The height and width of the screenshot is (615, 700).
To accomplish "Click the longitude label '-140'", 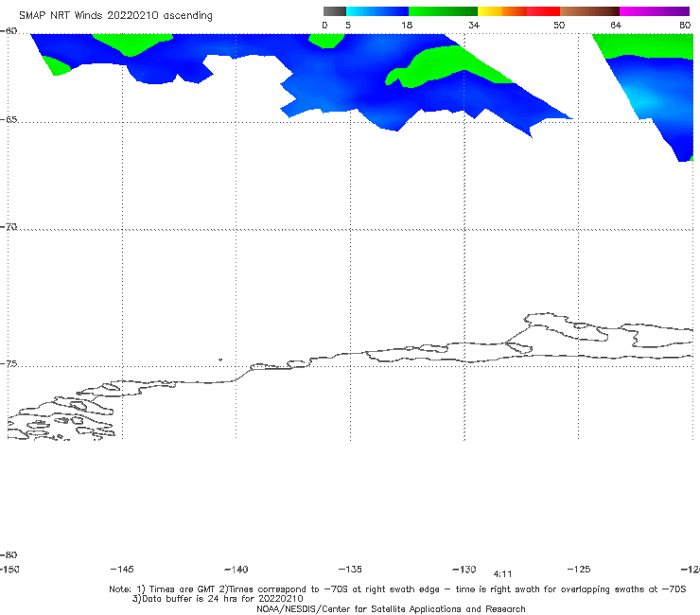I will 236,570.
